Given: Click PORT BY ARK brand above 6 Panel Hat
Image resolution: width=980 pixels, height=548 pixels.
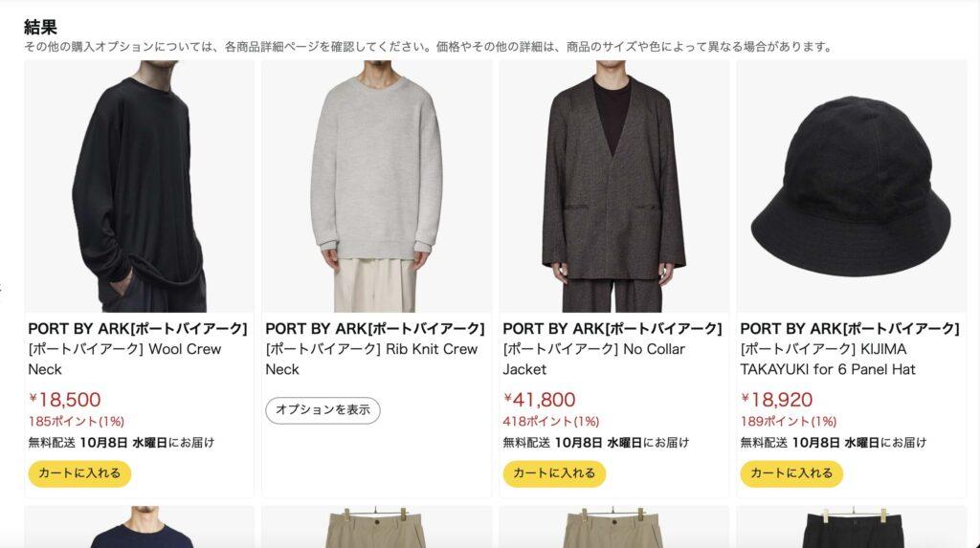Looking at the screenshot, I should pos(850,329).
